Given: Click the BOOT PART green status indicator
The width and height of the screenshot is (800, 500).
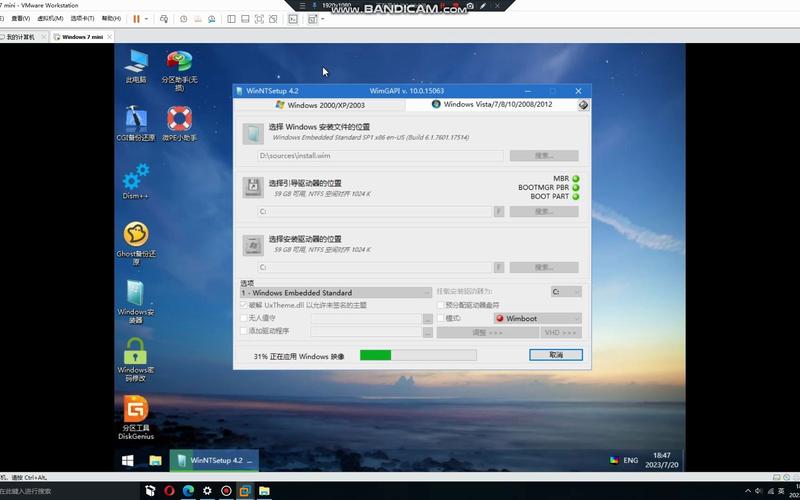Looking at the screenshot, I should 576,196.
